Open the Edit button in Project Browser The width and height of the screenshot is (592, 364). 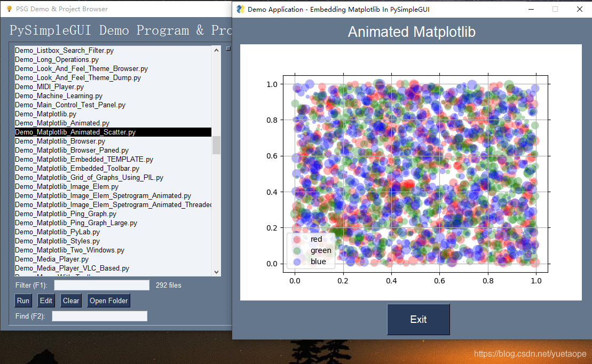(x=46, y=300)
